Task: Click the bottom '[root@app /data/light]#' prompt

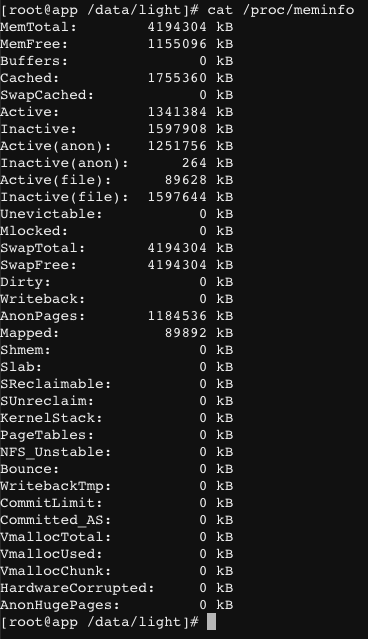Action: pyautogui.click(x=99, y=622)
